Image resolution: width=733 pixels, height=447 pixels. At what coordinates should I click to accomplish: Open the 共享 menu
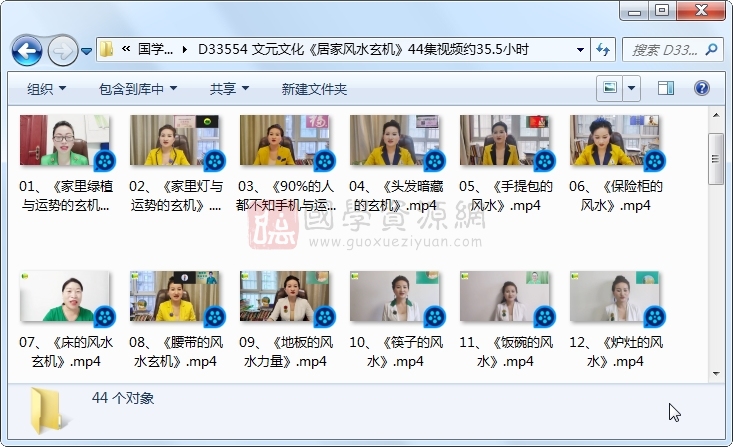(229, 88)
